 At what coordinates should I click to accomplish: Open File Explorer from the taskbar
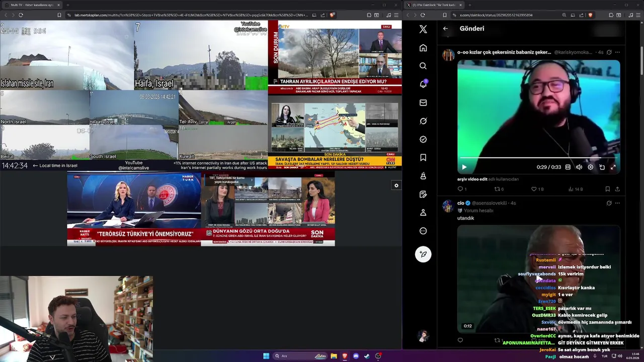334,356
